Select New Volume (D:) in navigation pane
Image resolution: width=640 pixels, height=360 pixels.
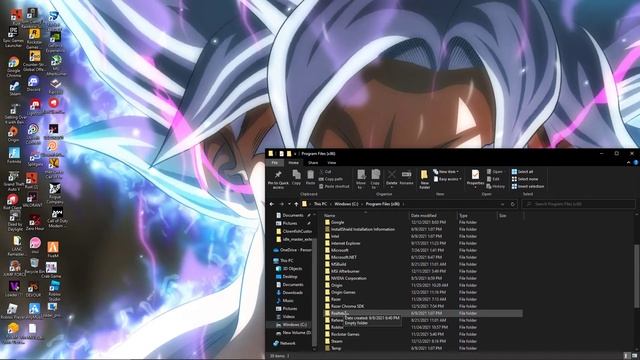(x=293, y=333)
